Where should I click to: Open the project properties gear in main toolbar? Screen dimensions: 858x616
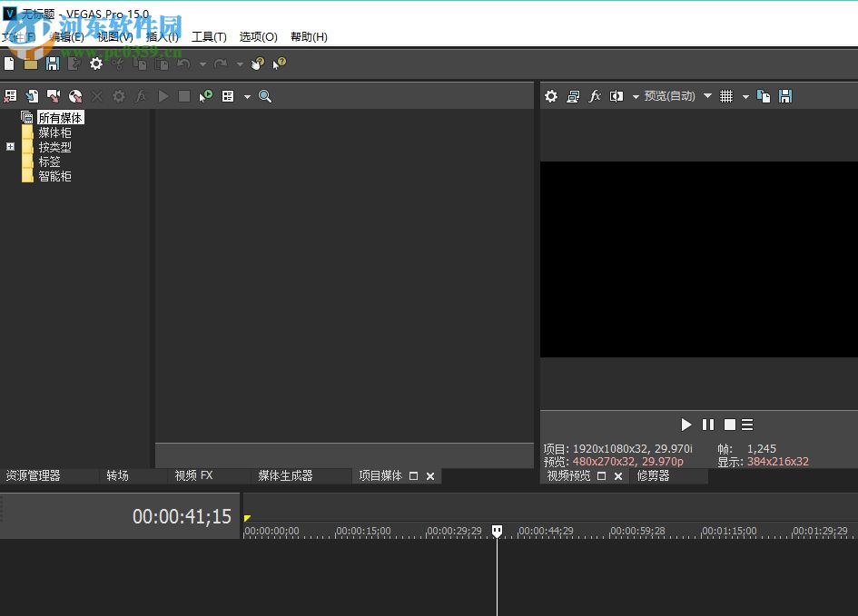(95, 64)
